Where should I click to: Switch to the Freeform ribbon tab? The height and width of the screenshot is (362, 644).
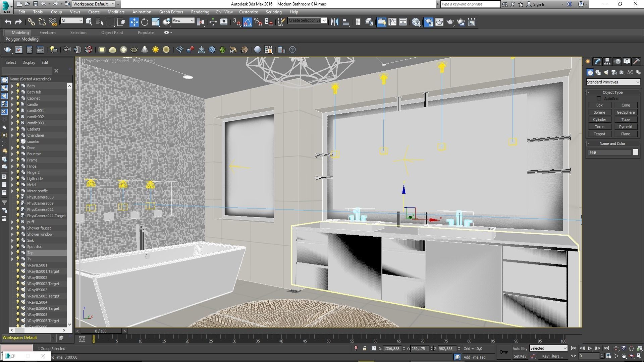click(47, 33)
